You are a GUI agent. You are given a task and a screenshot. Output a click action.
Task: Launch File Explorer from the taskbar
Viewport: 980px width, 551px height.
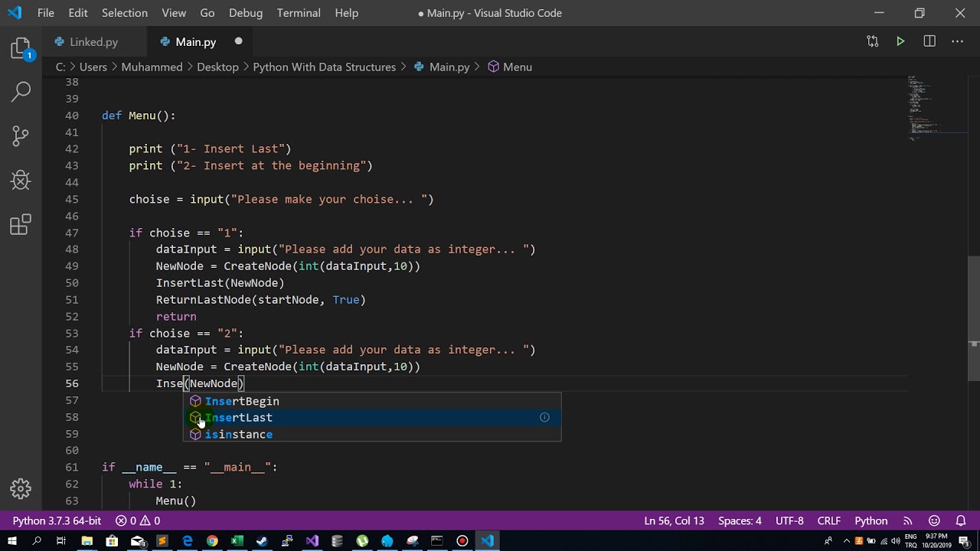tap(87, 541)
